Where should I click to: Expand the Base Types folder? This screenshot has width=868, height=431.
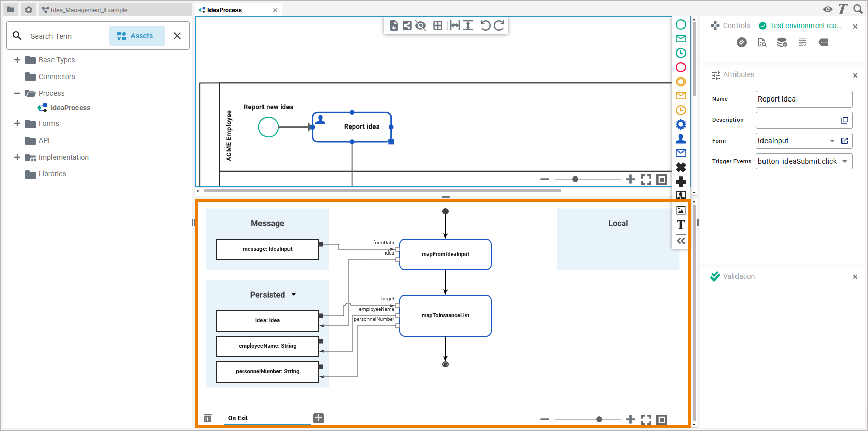click(17, 60)
